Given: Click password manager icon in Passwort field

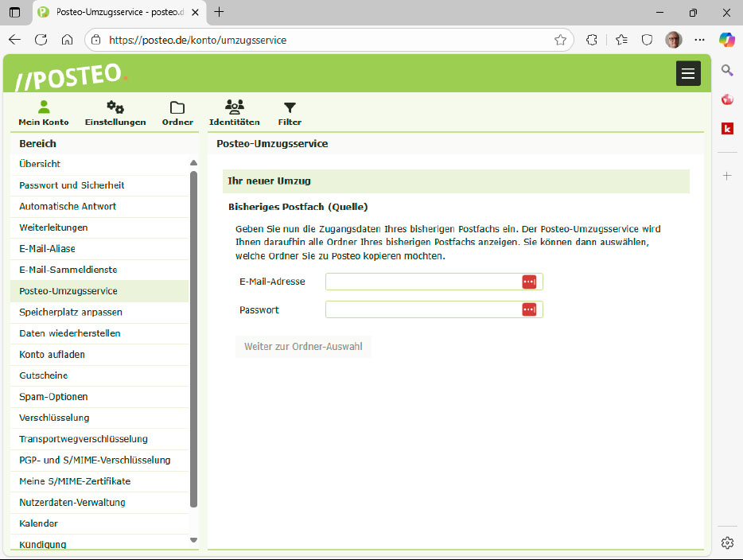Looking at the screenshot, I should pos(529,309).
